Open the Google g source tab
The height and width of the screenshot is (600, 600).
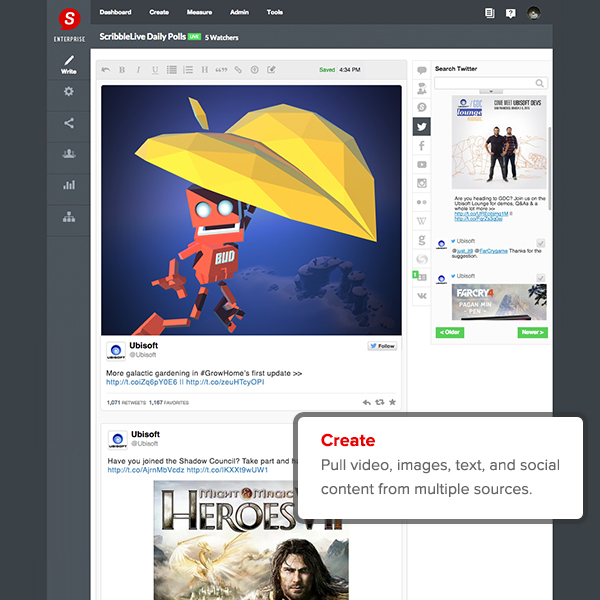[422, 240]
